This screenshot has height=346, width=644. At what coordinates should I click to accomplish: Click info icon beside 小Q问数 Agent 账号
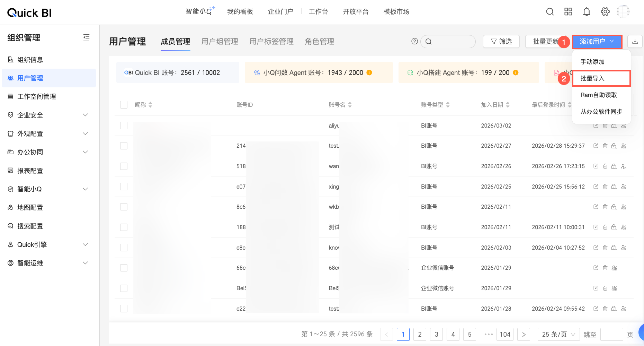point(369,72)
